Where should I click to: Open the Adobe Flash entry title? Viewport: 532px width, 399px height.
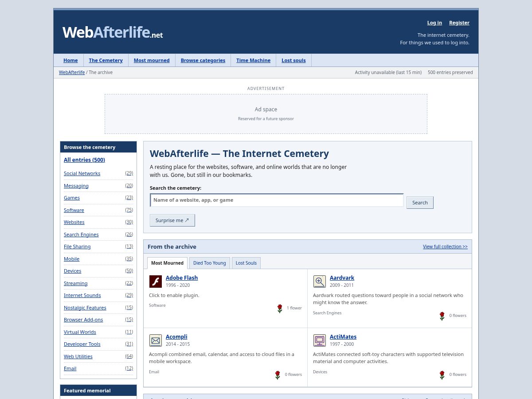pos(182,278)
